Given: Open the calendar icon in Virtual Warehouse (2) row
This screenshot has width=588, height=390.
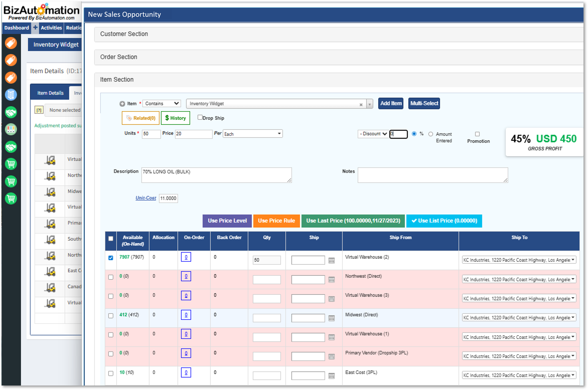Looking at the screenshot, I should (x=331, y=260).
